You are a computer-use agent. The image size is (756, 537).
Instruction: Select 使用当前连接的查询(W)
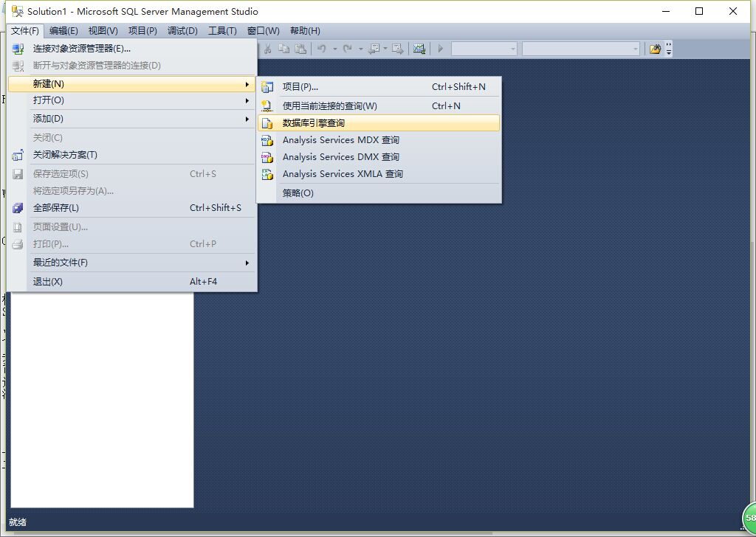[379, 106]
